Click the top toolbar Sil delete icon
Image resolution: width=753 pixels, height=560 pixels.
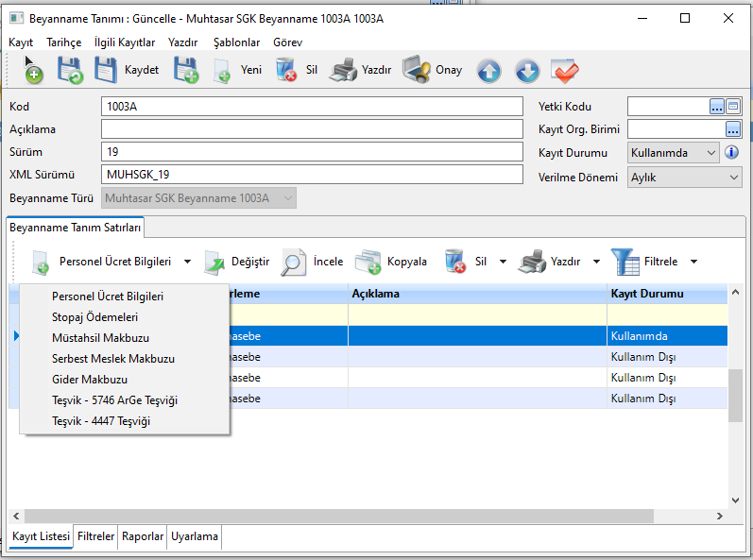click(x=286, y=70)
